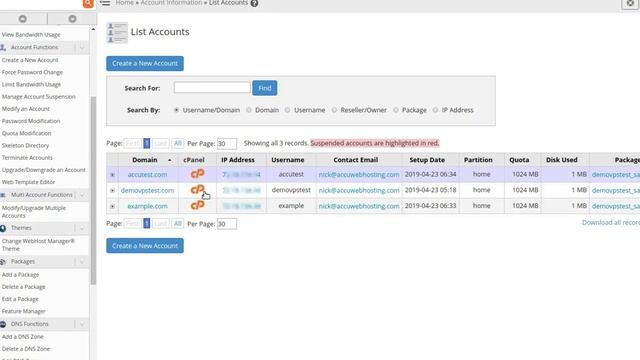
Task: Collapse the DNS Functions section
Action: pyautogui.click(x=82, y=324)
